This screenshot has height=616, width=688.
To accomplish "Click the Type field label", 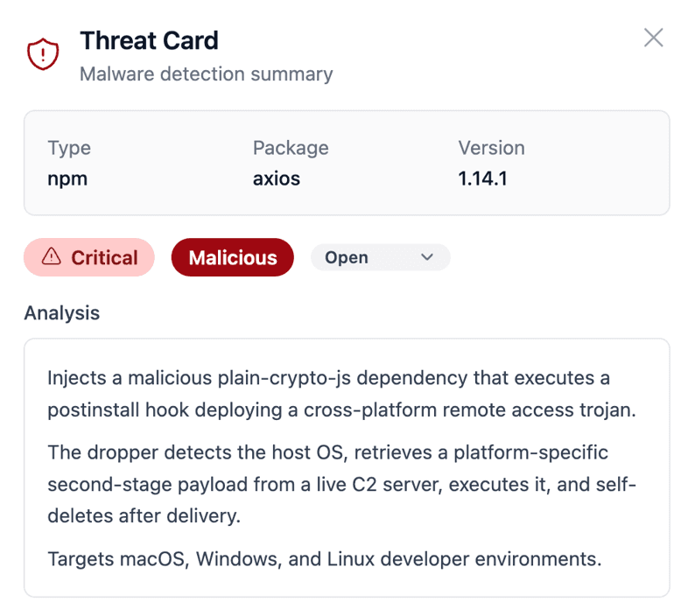I will click(69, 148).
